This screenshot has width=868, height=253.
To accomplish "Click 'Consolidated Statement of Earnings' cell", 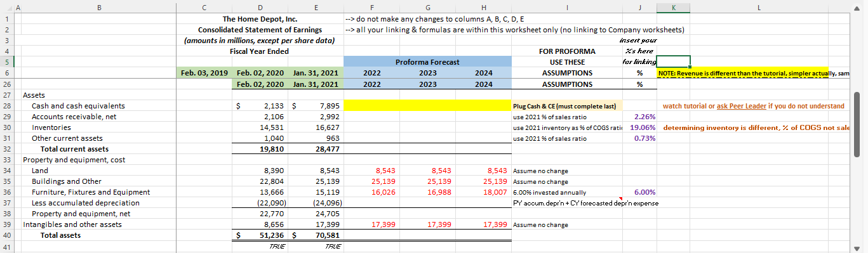I will (260, 30).
